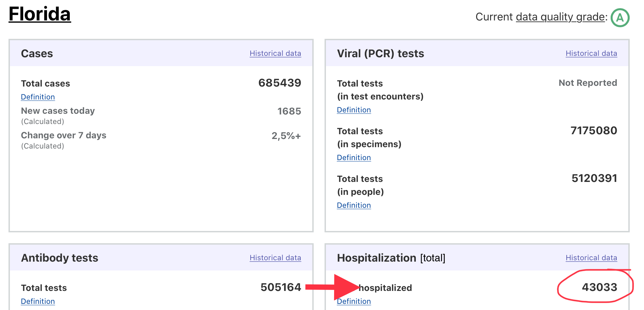Click the Cases card heading
The height and width of the screenshot is (310, 644).
37,53
